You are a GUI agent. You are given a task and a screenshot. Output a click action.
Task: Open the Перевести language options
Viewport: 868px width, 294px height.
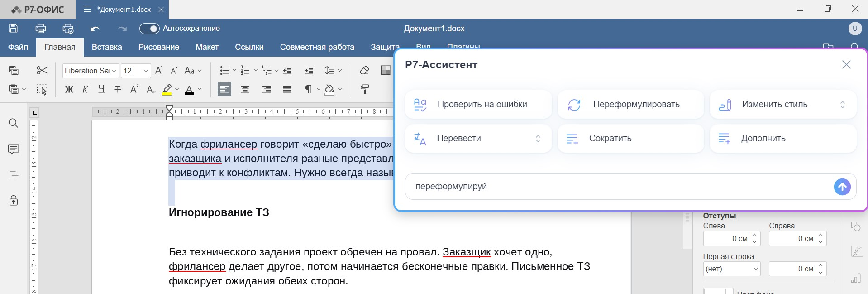click(x=478, y=138)
